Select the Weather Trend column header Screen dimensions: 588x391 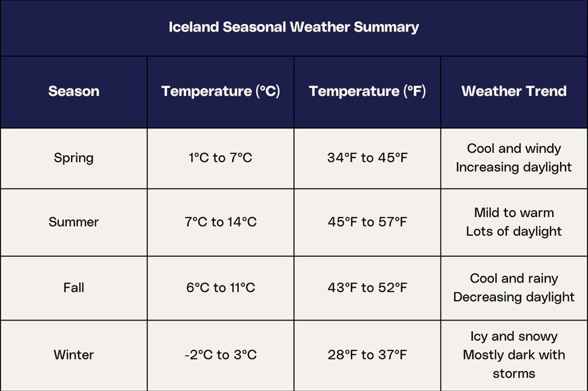[514, 92]
